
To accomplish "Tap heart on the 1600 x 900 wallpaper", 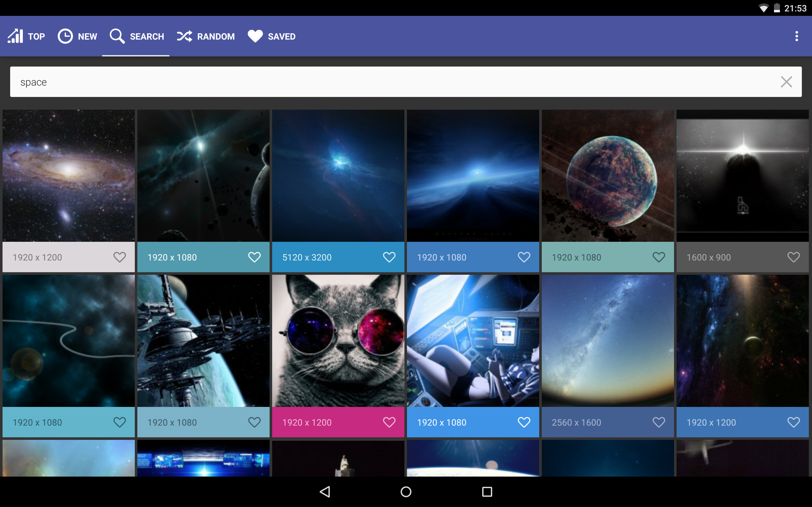I will [793, 257].
